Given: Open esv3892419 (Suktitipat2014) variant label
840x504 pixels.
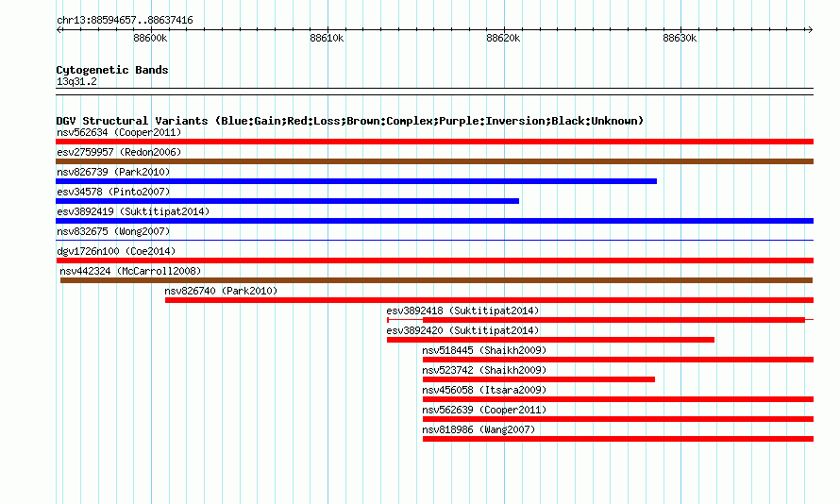Looking at the screenshot, I should click(133, 211).
